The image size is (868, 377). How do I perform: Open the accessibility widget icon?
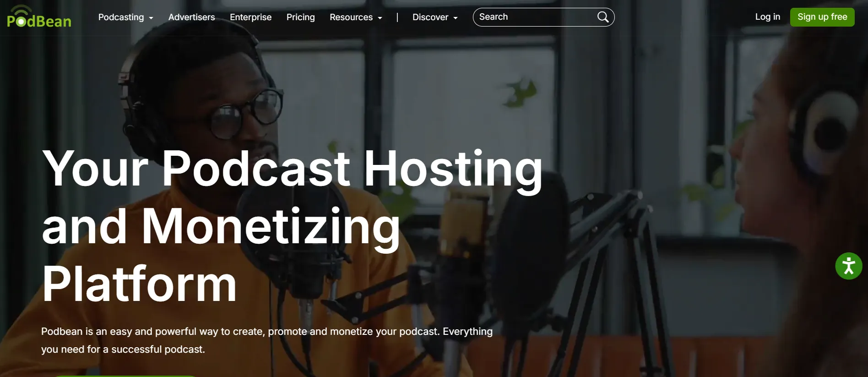point(848,266)
